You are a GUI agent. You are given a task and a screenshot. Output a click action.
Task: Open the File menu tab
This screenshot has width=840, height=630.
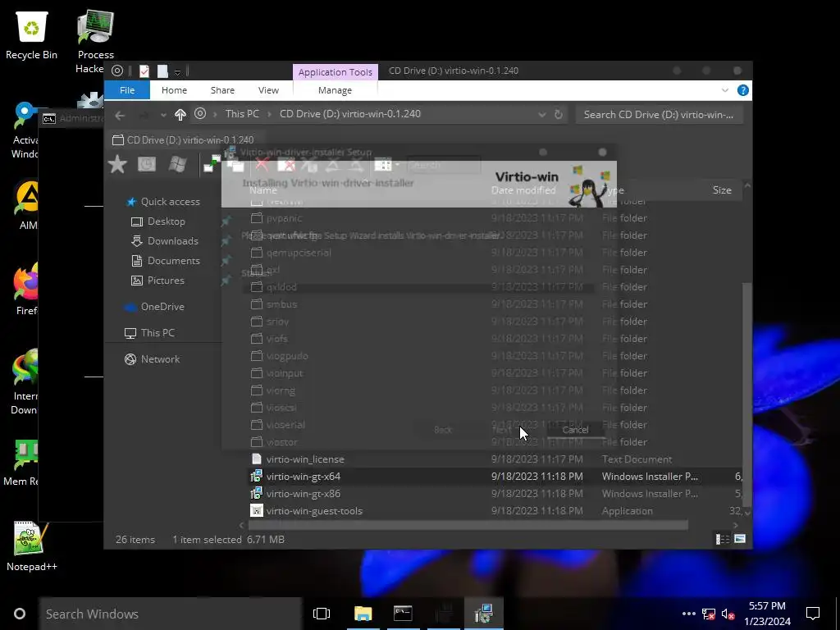click(127, 90)
